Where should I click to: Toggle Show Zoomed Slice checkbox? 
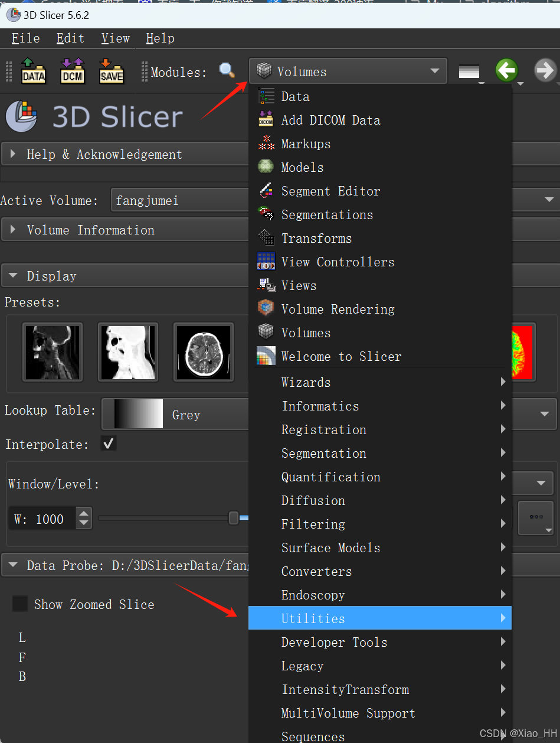tap(20, 604)
